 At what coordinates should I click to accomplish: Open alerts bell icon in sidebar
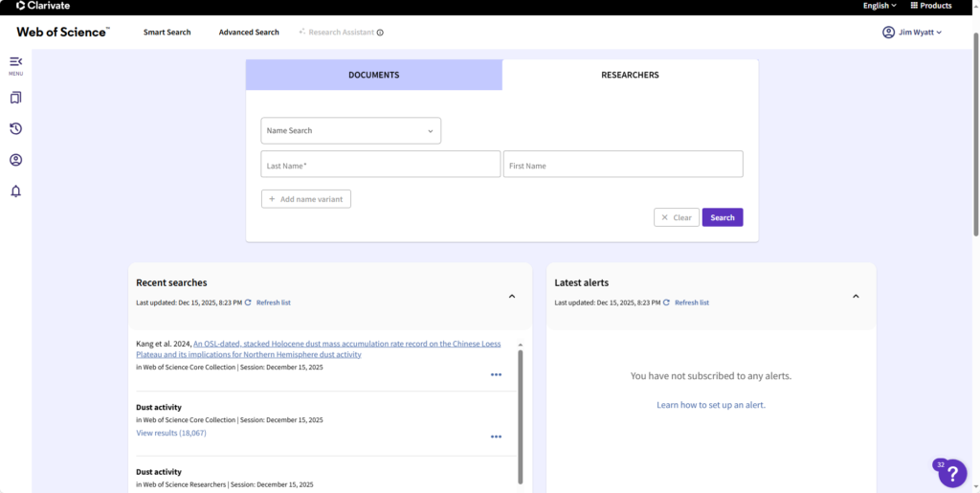(x=15, y=191)
